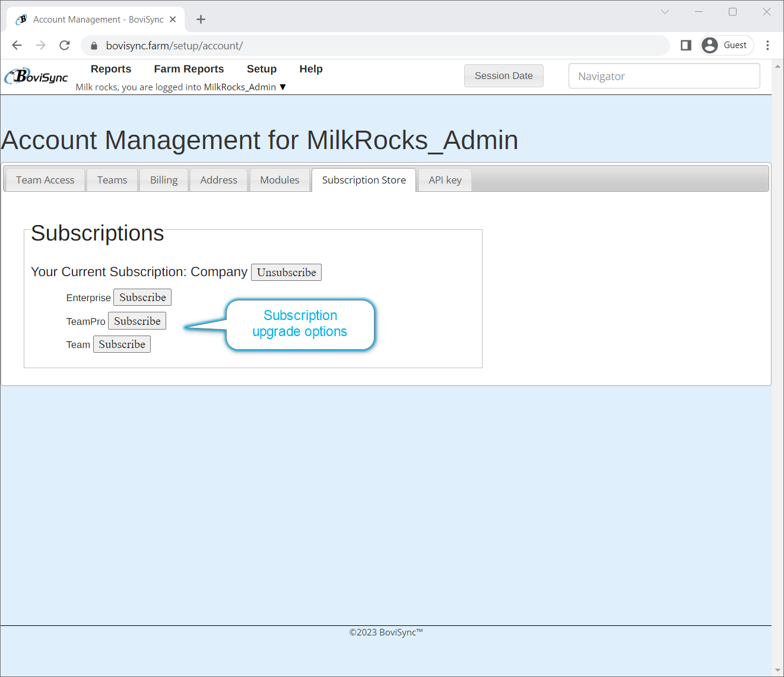Click the ©2023 BoviSync footer text
Image resolution: width=784 pixels, height=677 pixels.
386,632
